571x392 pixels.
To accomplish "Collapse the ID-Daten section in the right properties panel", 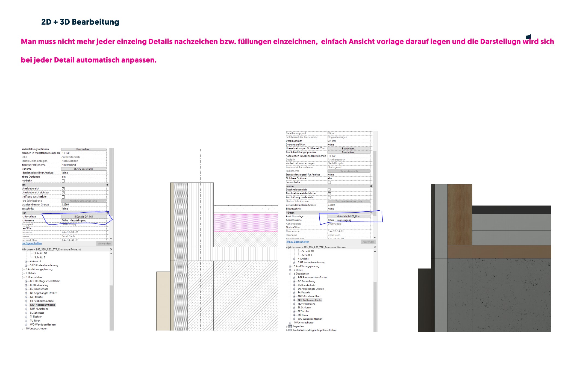I will tap(371, 213).
